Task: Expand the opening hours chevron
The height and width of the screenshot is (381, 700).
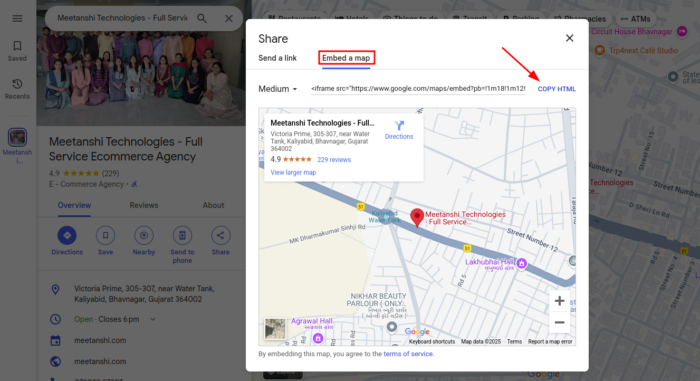Action: click(153, 319)
